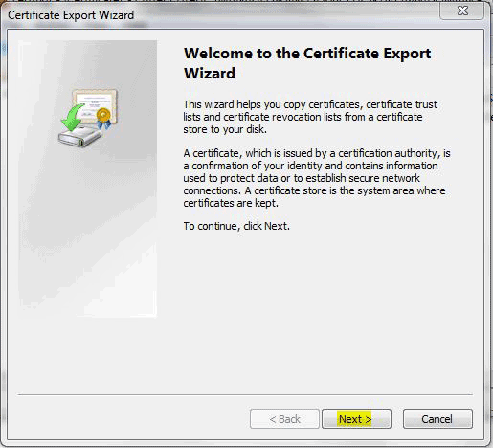Click the certificate paper in the wizard graphic
Image resolution: width=493 pixels, height=448 pixels.
click(95, 104)
